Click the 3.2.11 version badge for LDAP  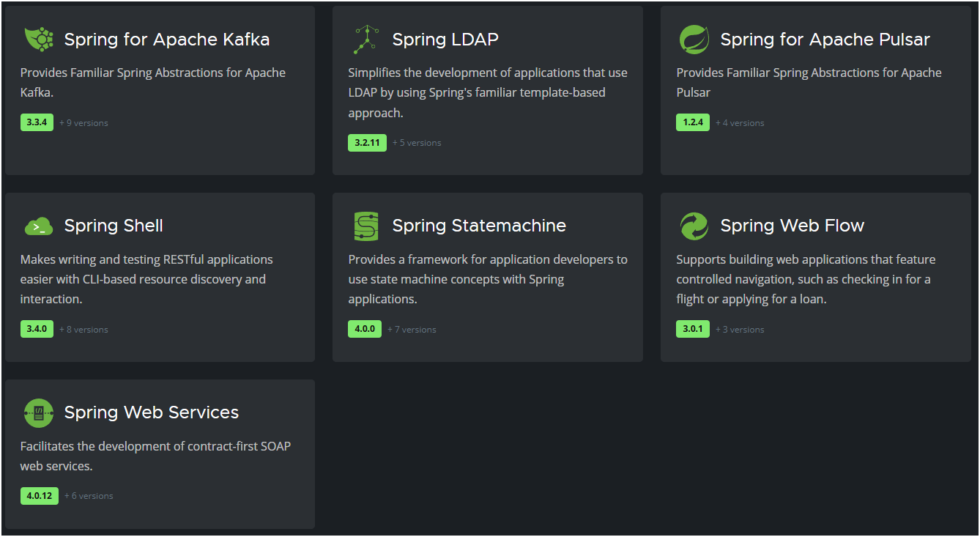367,143
